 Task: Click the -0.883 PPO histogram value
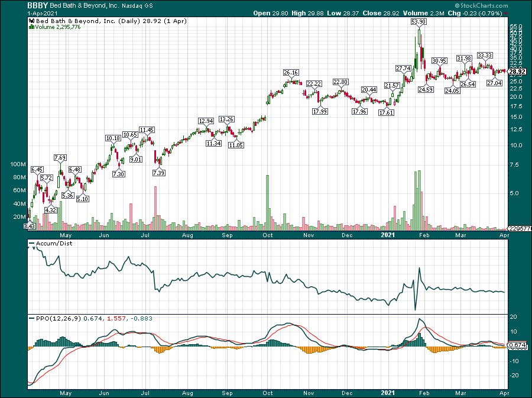(x=141, y=319)
